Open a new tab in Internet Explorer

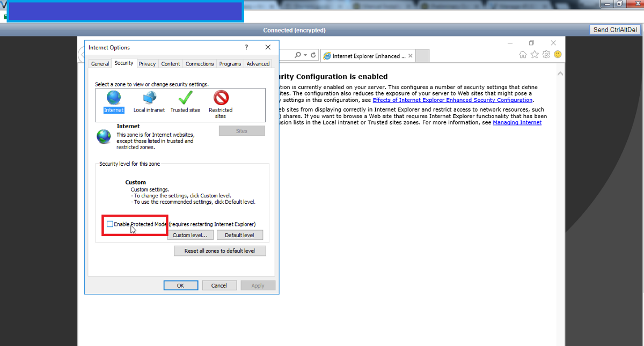422,56
